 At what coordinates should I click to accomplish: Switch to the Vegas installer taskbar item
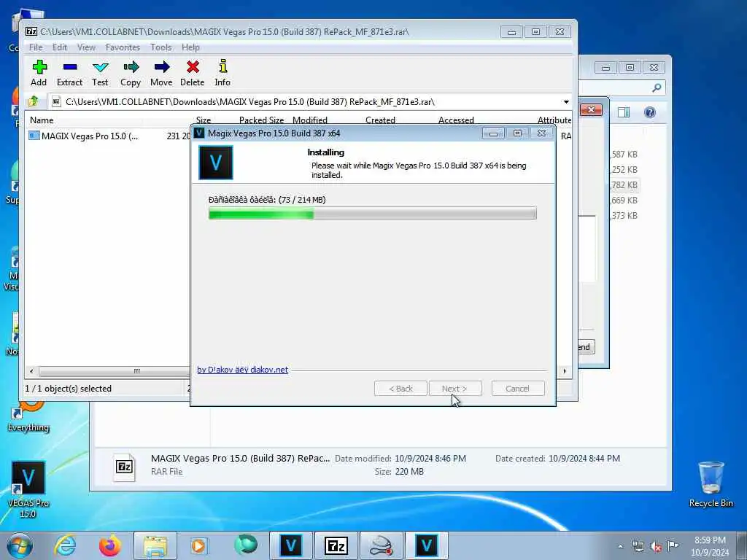426,545
